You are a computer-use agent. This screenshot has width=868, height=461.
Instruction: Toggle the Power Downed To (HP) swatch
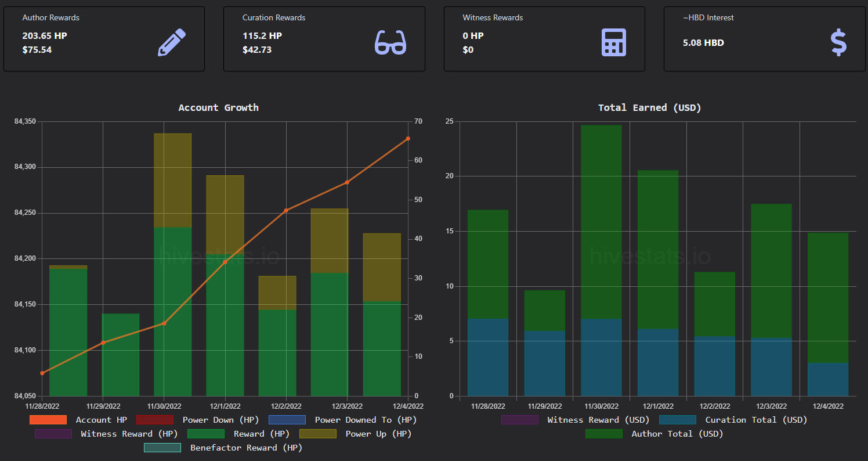[x=287, y=420]
